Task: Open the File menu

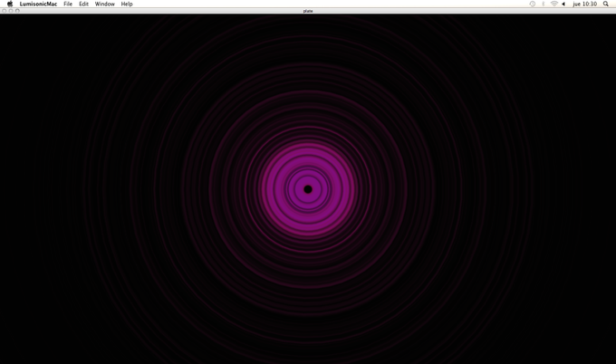Action: [68, 4]
